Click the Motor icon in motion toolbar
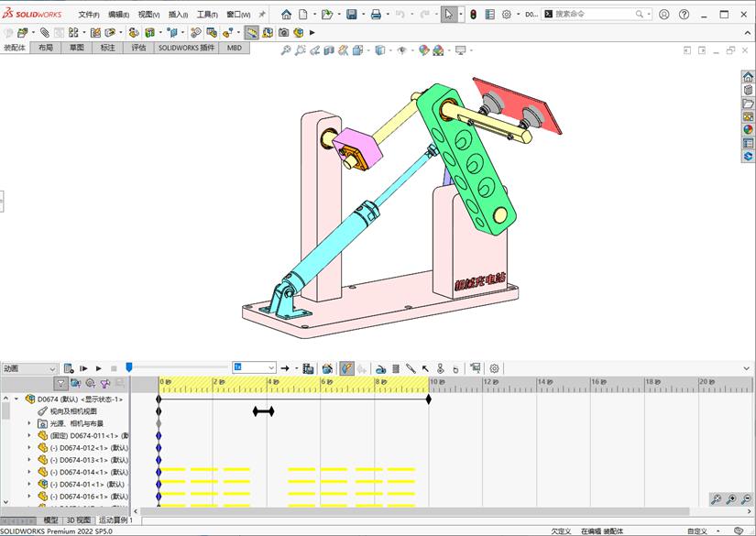 tap(381, 368)
